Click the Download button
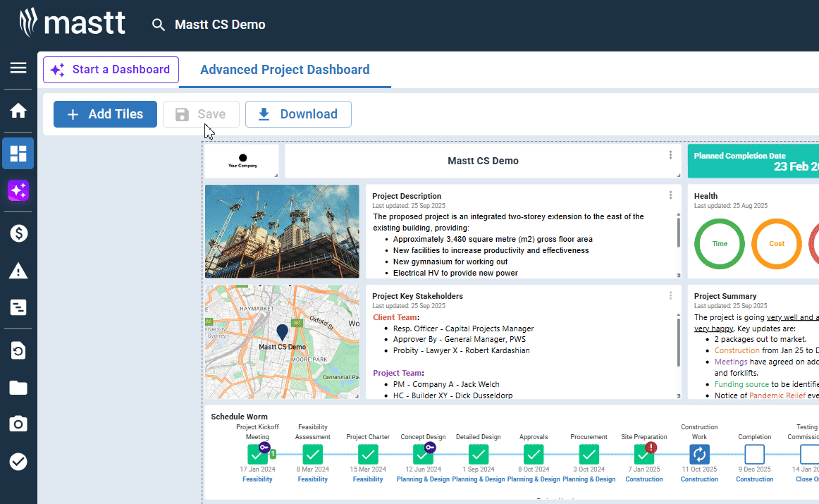Screen dimensions: 819x504 298,114
